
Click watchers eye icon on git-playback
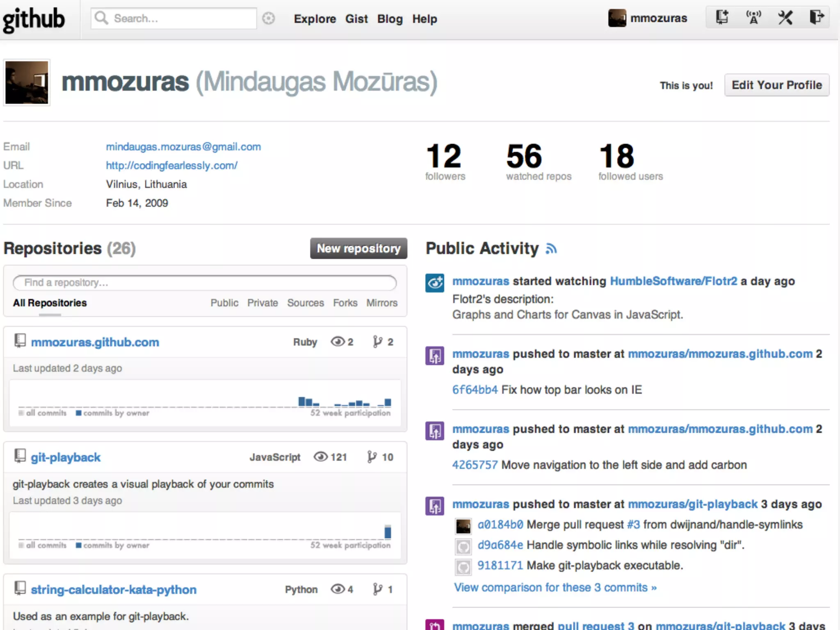[321, 457]
